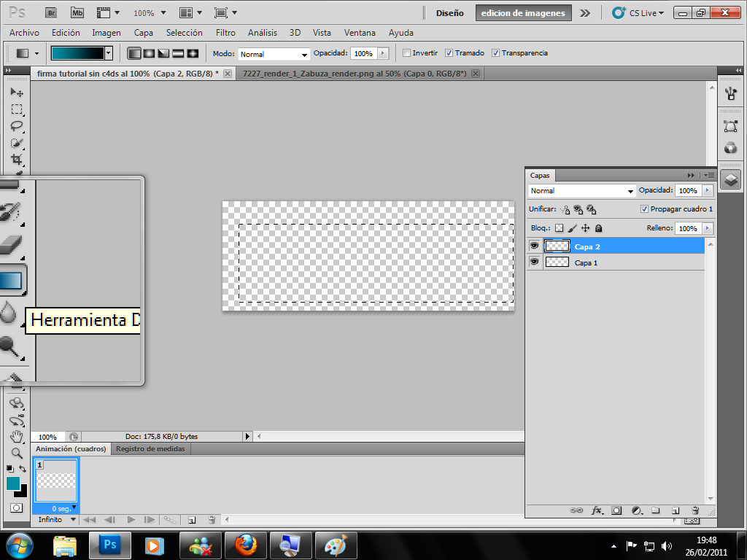Screen dimensions: 747x560
Task: Uncheck Propagar cuadro 1
Action: [x=644, y=209]
